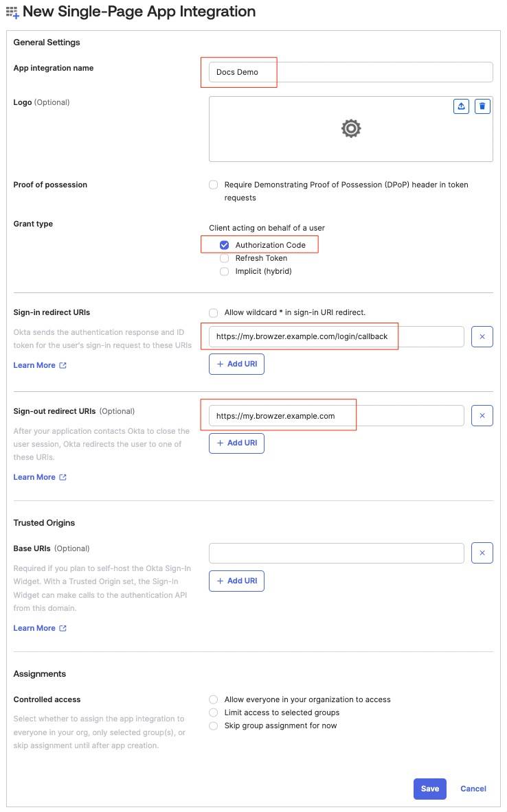The height and width of the screenshot is (812, 507).
Task: Click the gear logo placeholder
Action: tap(351, 128)
